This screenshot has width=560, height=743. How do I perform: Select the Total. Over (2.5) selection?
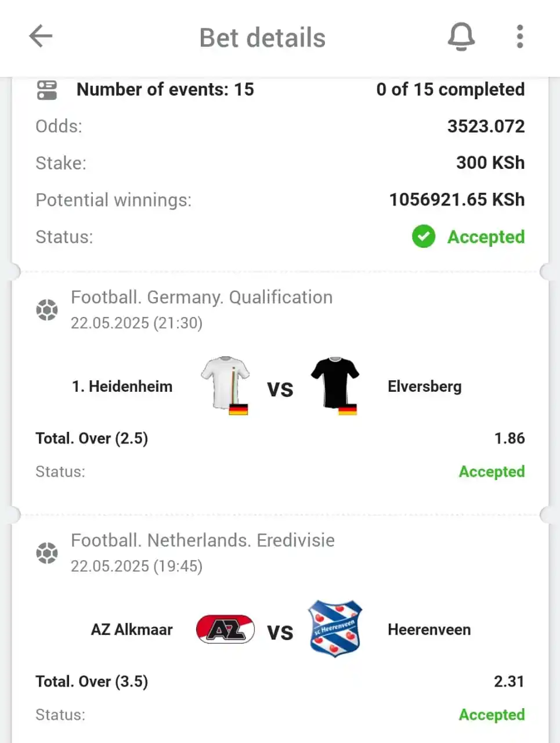(92, 438)
